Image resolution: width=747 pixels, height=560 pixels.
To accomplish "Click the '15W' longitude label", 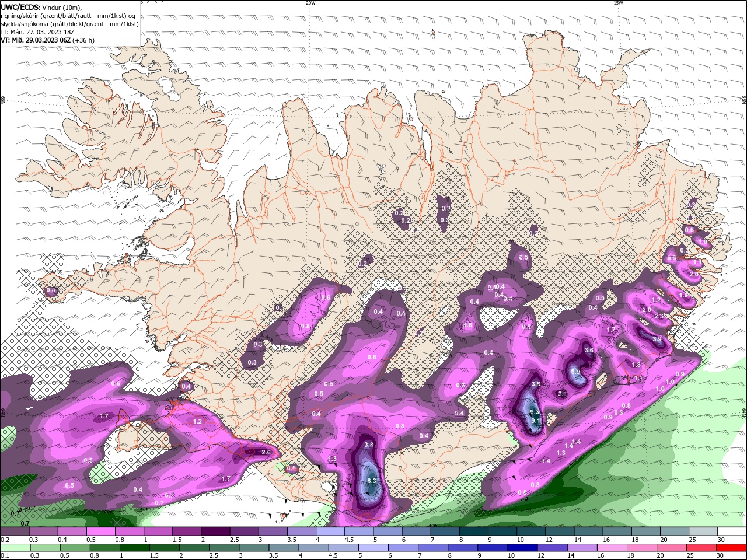I will point(618,3).
